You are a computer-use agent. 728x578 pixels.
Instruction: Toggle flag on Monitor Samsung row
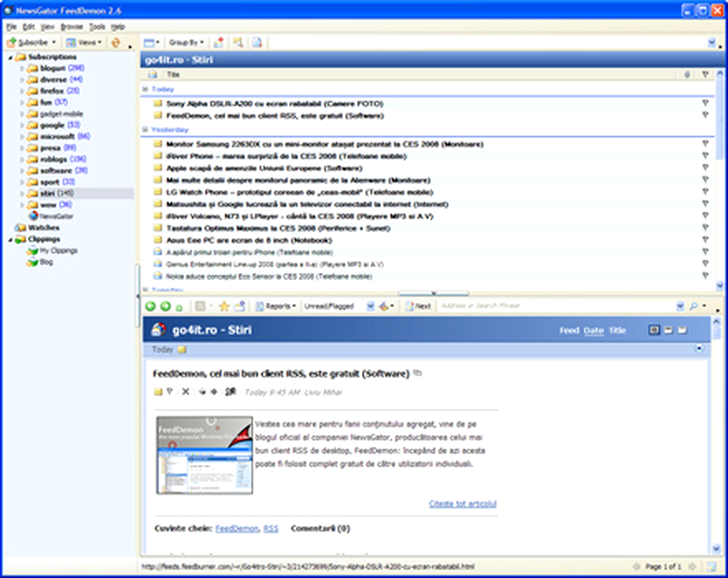(x=706, y=144)
